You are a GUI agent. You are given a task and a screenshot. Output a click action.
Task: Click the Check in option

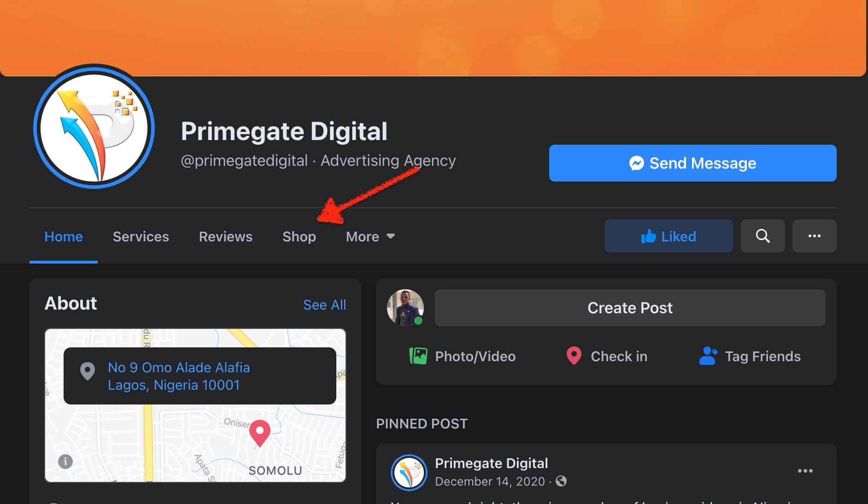tap(607, 356)
